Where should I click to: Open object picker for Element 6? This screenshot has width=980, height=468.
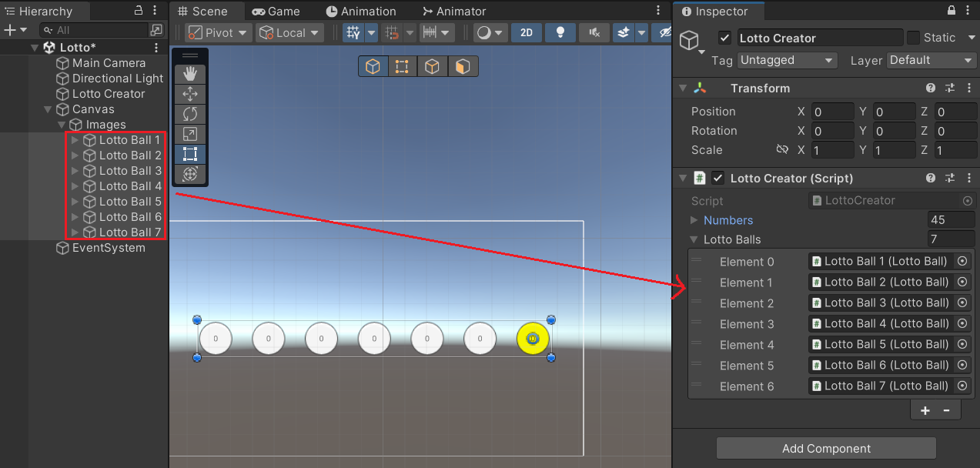pos(962,386)
